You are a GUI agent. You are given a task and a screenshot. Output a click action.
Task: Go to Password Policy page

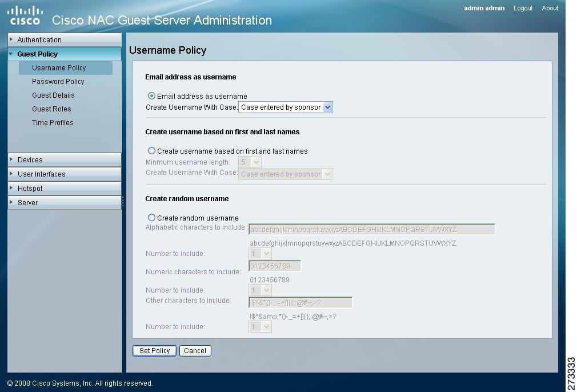[x=58, y=81]
